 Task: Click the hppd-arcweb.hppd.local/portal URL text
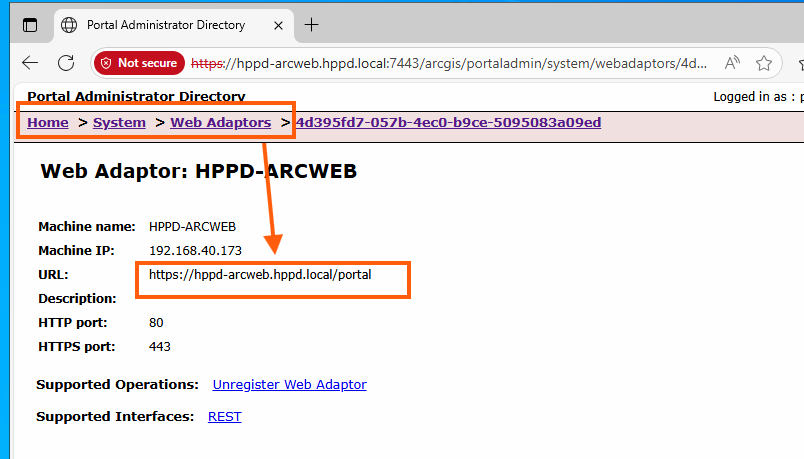260,274
